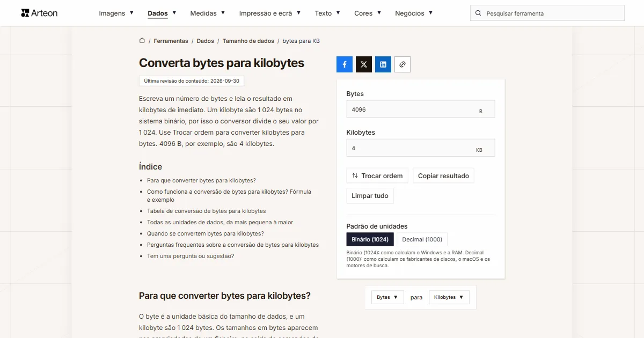644x338 pixels.
Task: Go to Todas as unidades de dados link
Action: [x=220, y=222]
